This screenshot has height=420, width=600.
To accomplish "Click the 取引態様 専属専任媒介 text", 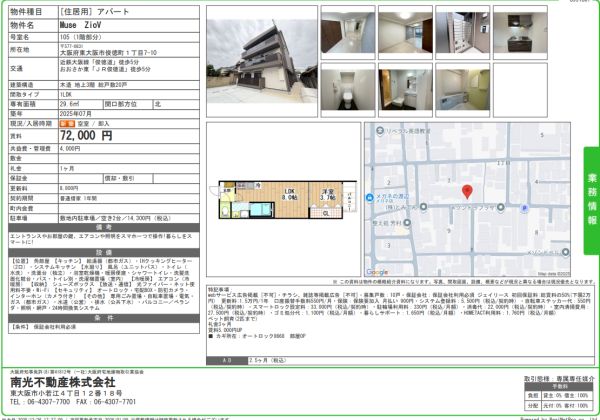I will 559,379.
